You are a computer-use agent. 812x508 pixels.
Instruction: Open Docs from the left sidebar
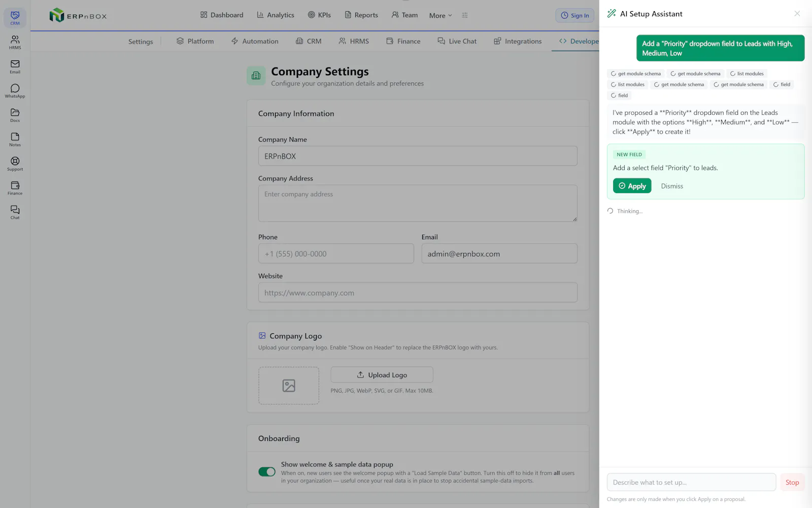(x=15, y=115)
